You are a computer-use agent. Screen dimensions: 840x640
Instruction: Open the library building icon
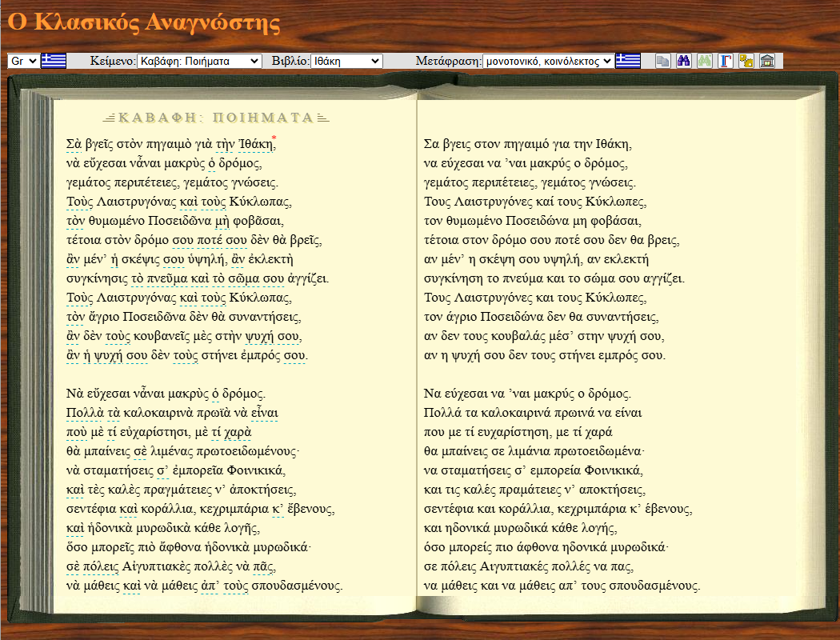pyautogui.click(x=767, y=61)
